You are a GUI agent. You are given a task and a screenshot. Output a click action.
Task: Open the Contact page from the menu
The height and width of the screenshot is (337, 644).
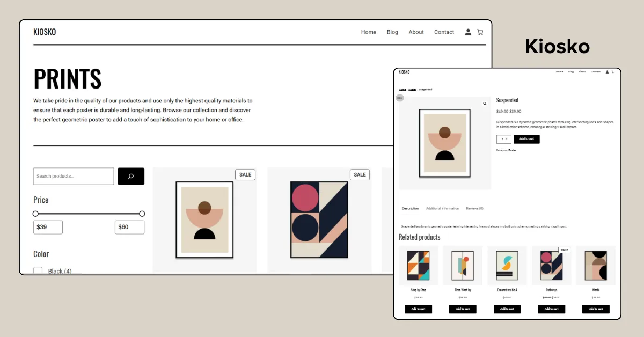tap(444, 32)
